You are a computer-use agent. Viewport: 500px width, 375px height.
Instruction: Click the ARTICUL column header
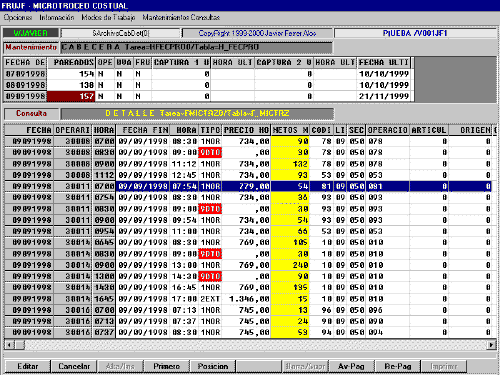click(x=429, y=130)
